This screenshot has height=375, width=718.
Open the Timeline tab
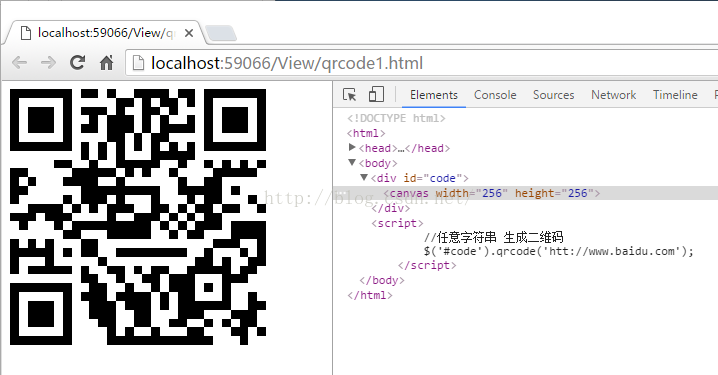tap(675, 95)
